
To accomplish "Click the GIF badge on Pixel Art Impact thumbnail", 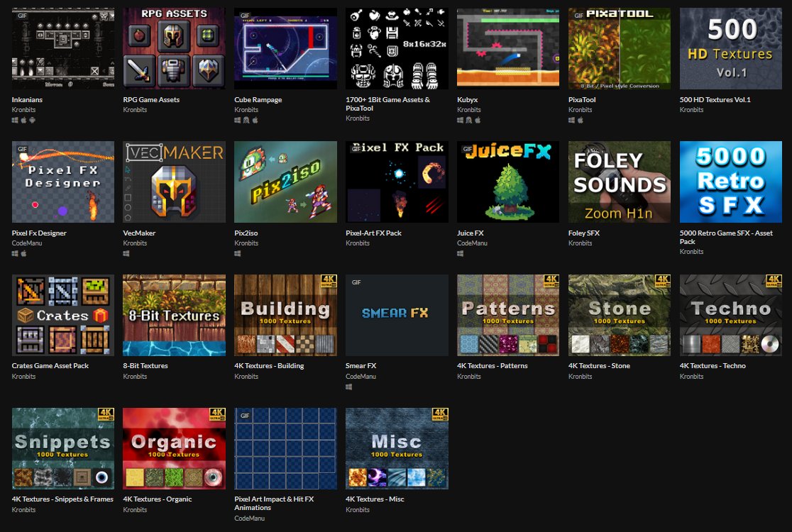I will (245, 416).
